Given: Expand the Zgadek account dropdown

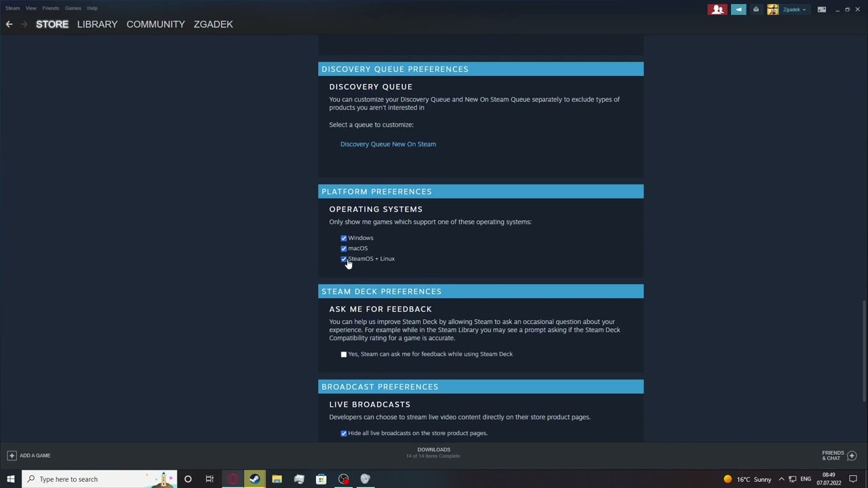Looking at the screenshot, I should 794,9.
